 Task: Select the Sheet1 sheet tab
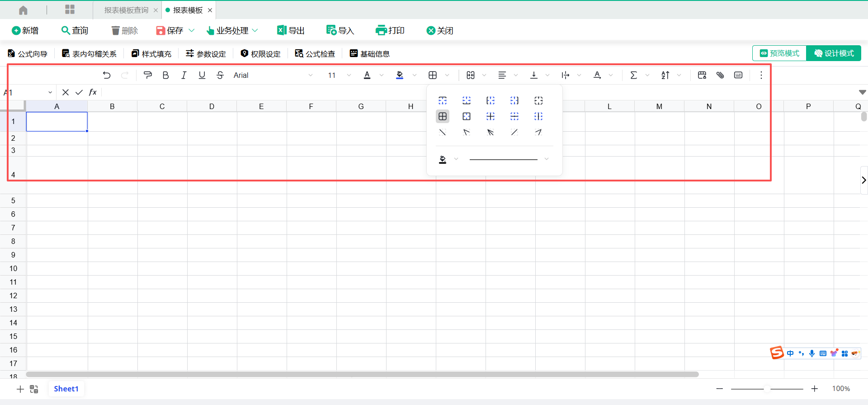coord(66,389)
